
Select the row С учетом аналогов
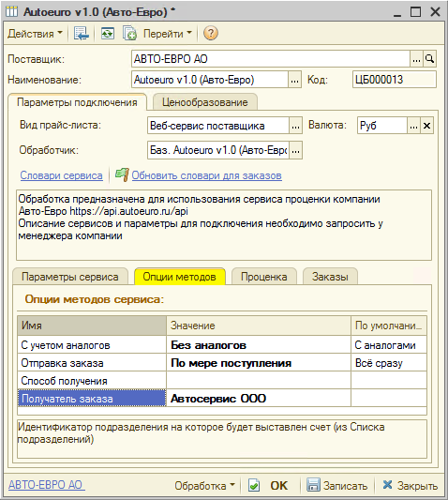click(92, 345)
